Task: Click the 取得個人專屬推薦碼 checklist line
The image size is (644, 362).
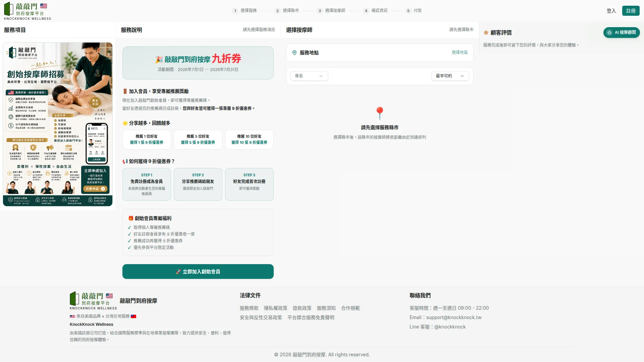Action: pos(152,228)
